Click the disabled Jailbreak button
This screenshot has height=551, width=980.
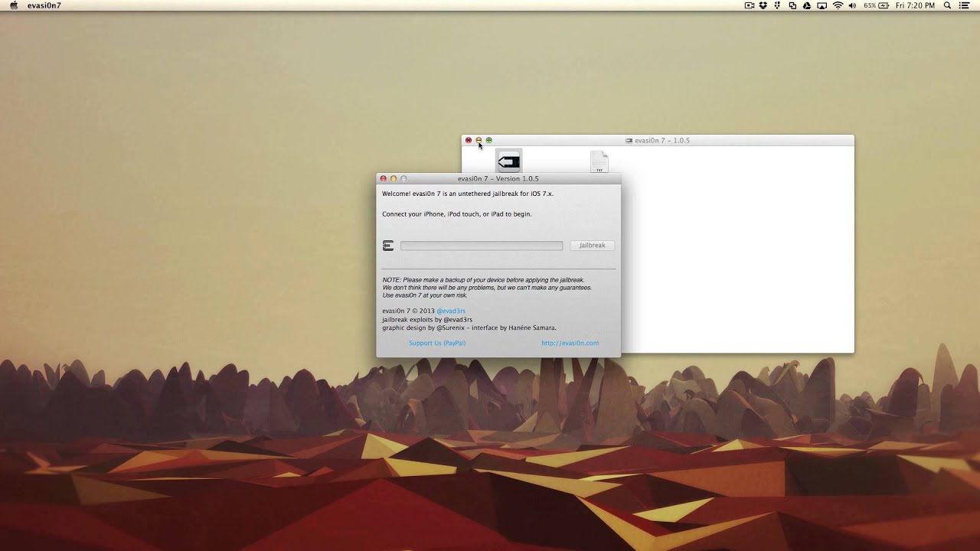point(592,246)
